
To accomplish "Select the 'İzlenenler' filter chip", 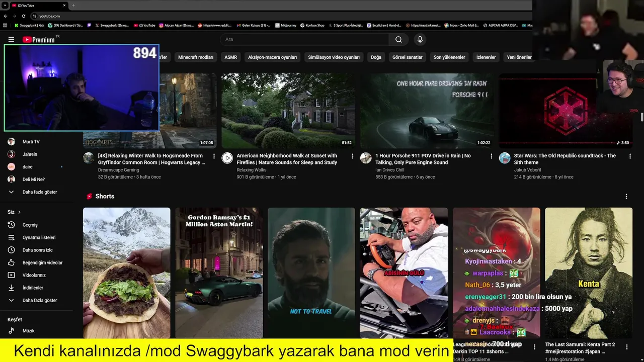I will click(486, 57).
